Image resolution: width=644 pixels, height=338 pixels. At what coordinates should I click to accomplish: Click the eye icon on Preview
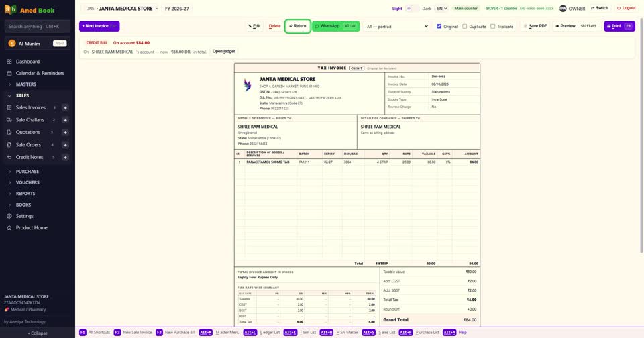coord(557,26)
